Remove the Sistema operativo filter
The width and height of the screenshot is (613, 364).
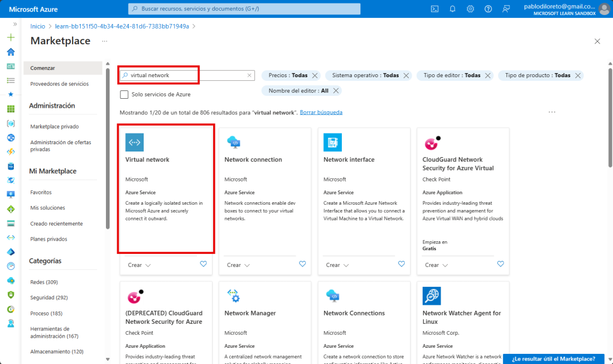[x=406, y=75]
